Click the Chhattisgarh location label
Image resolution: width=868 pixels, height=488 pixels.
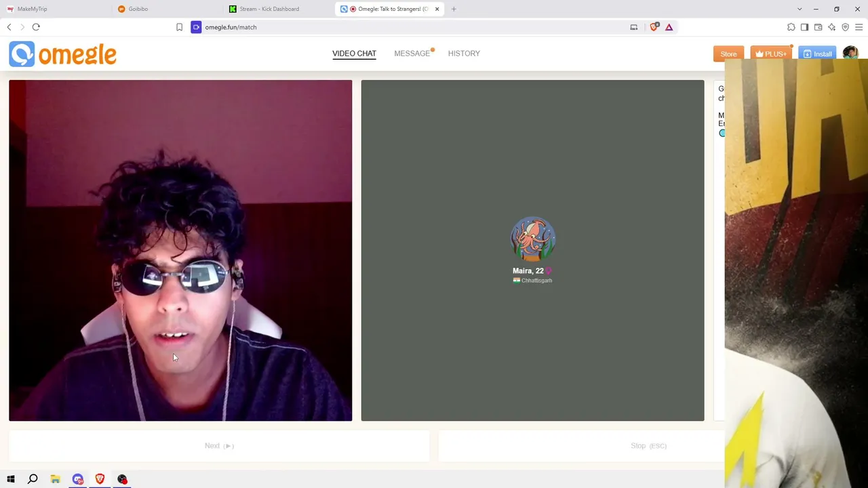pos(536,281)
